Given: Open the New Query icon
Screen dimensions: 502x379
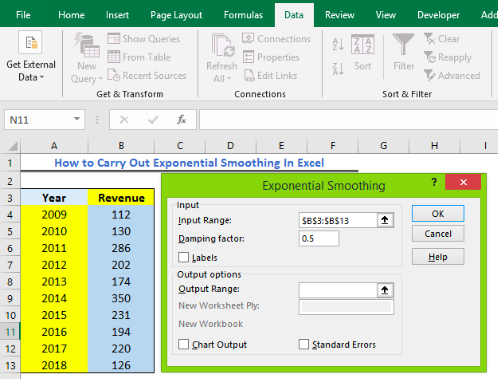Looking at the screenshot, I should pos(88,46).
